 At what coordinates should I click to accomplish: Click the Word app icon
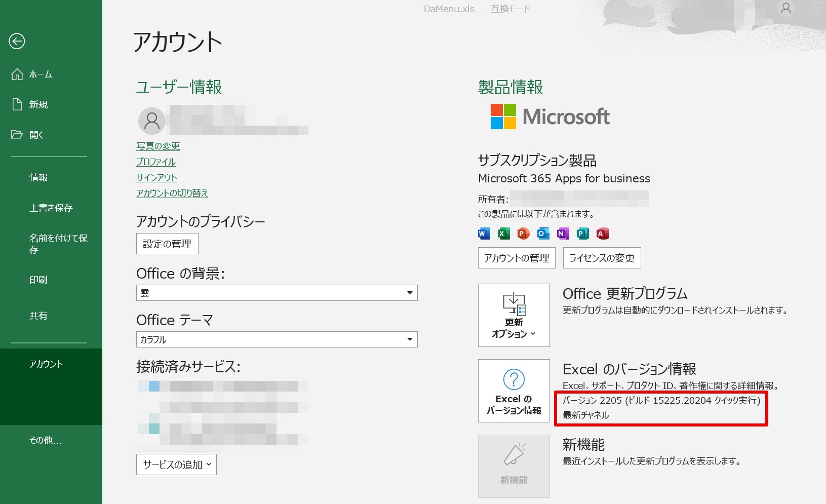[484, 234]
